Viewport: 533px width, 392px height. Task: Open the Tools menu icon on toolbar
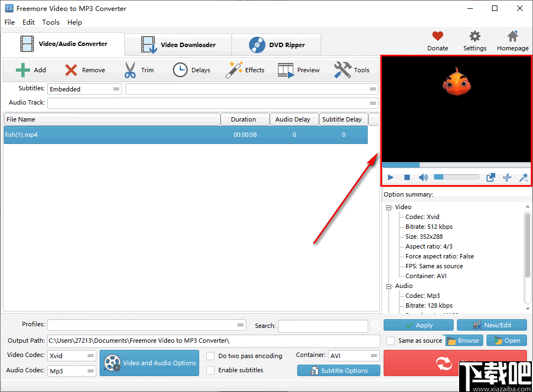point(352,70)
